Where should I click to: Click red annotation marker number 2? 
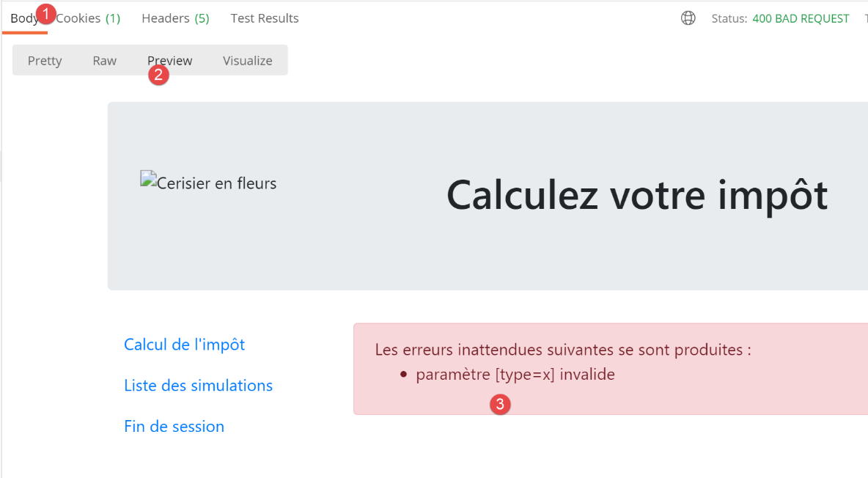click(x=158, y=74)
